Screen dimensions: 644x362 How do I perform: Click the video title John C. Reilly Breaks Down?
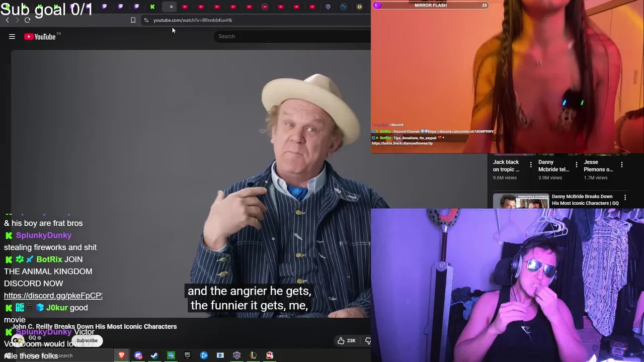click(x=94, y=326)
